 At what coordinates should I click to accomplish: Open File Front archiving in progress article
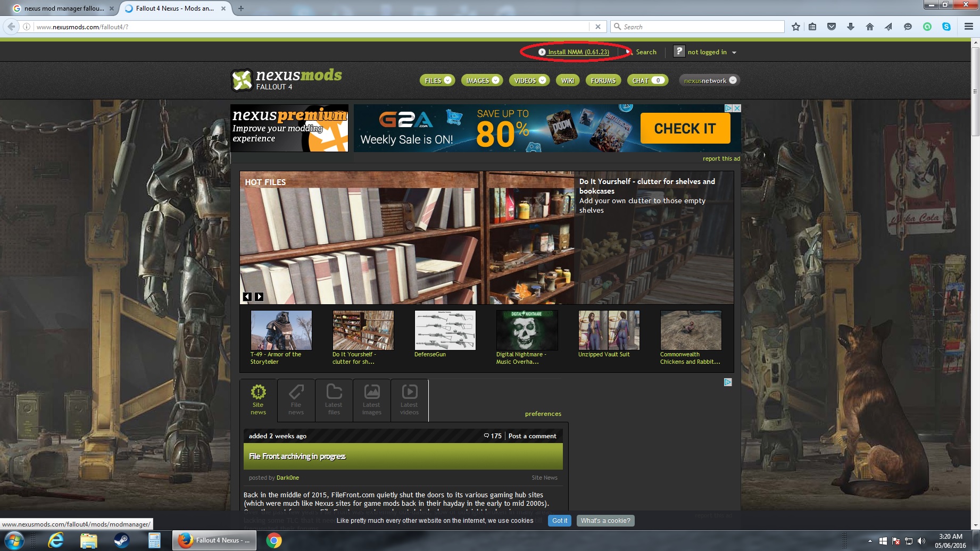pyautogui.click(x=297, y=456)
